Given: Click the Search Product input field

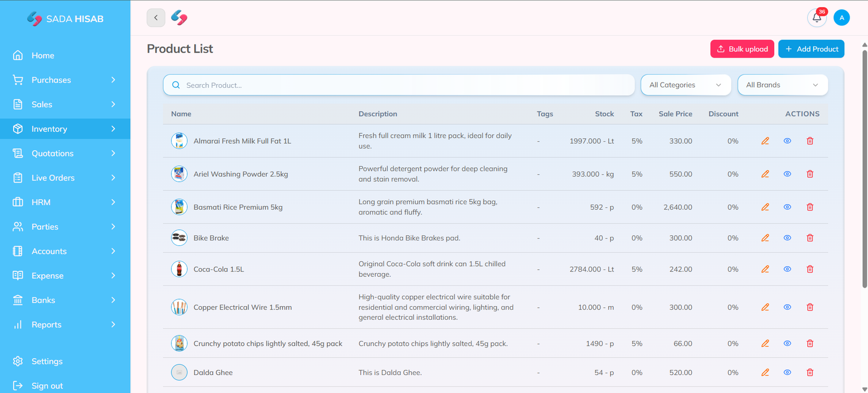Looking at the screenshot, I should point(399,85).
